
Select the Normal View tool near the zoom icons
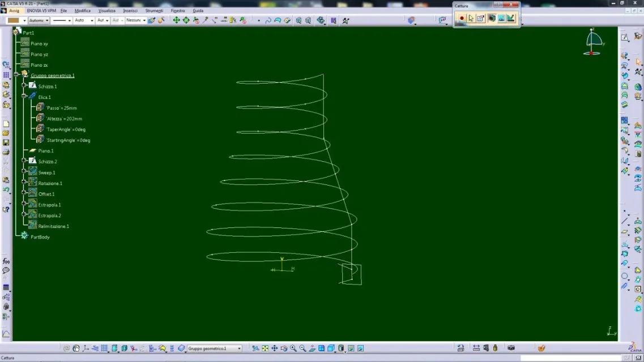[x=312, y=348]
